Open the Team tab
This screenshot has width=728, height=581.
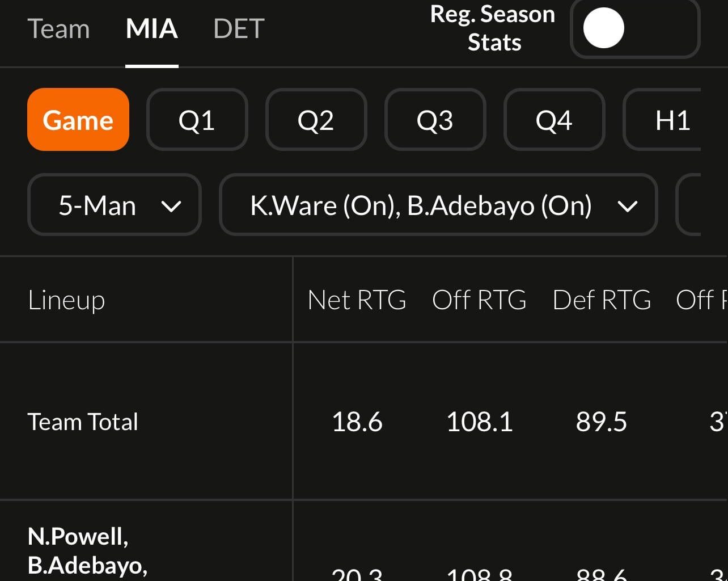click(59, 30)
